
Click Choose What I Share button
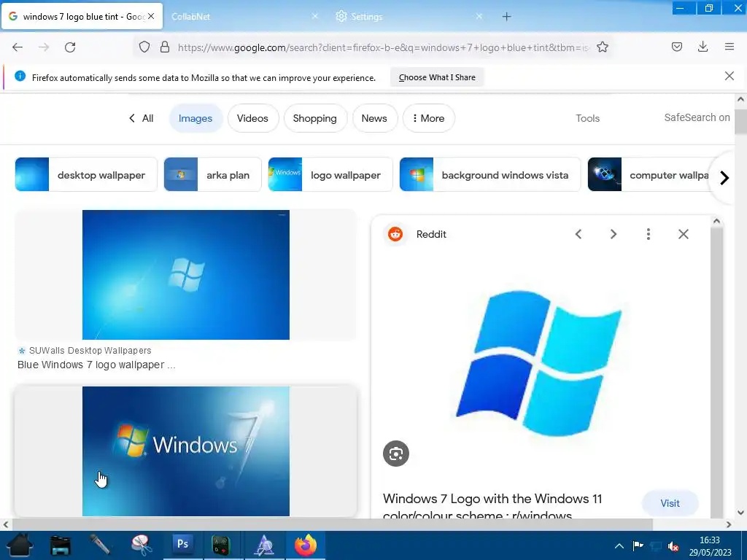437,77
